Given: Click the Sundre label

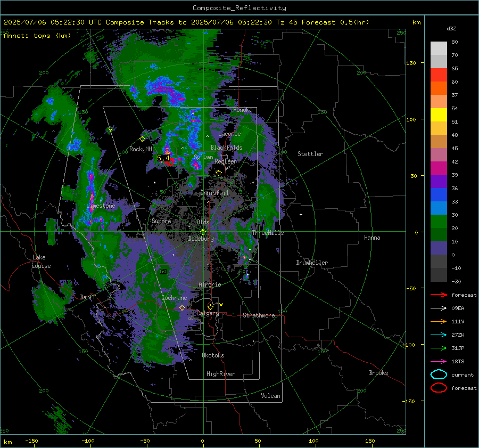Looking at the screenshot, I should (161, 221).
